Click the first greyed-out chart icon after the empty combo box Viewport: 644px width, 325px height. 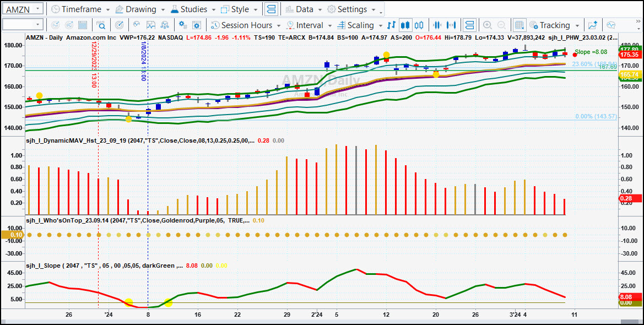click(55, 25)
